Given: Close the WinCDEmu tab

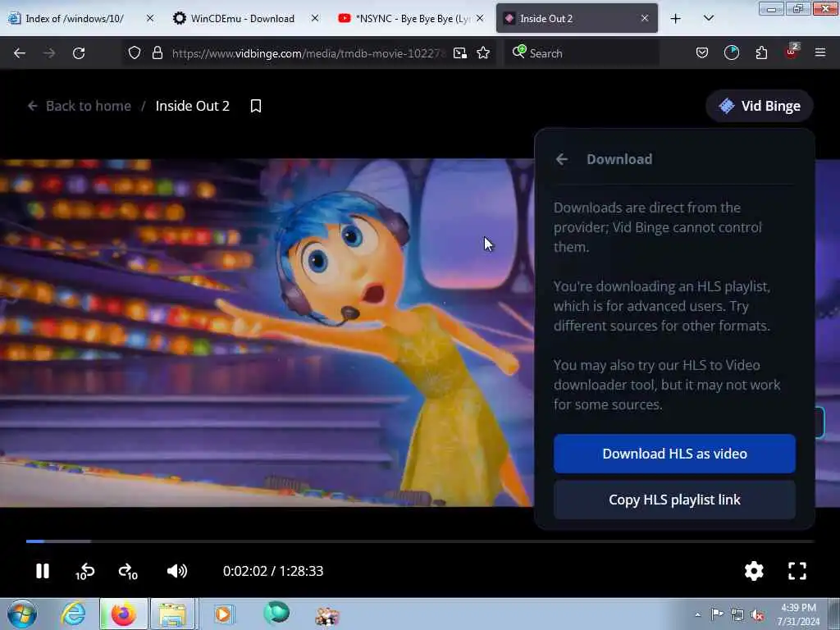Looking at the screenshot, I should click(315, 18).
